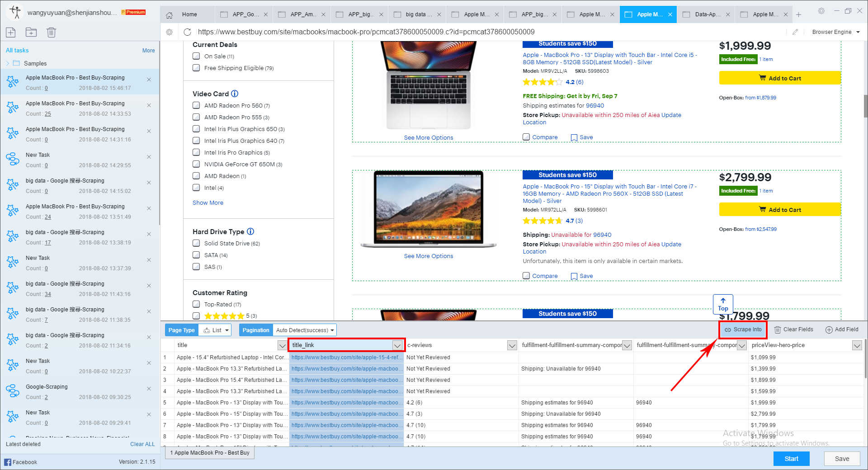Check Compare for 13" MacBook Pro
Image resolution: width=868 pixels, height=470 pixels.
pyautogui.click(x=526, y=137)
